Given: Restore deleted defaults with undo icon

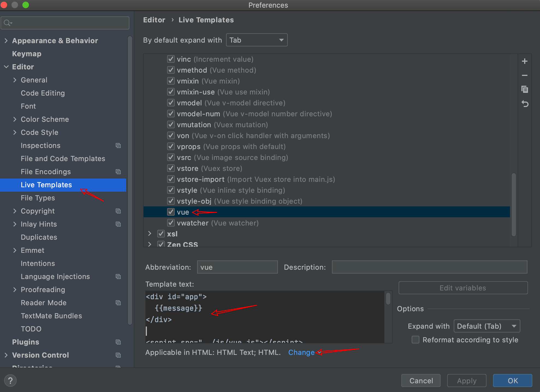Looking at the screenshot, I should [524, 104].
